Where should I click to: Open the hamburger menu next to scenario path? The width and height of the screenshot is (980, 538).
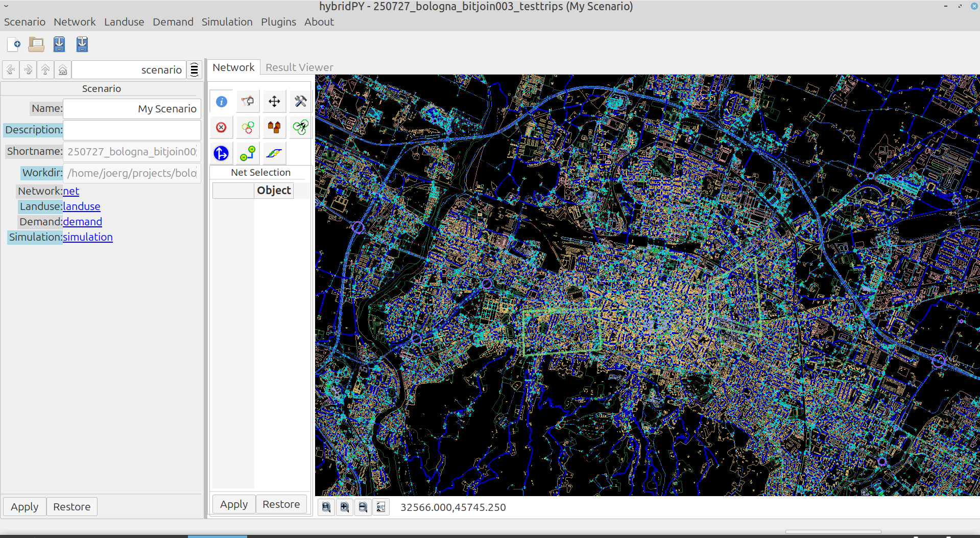click(x=194, y=69)
